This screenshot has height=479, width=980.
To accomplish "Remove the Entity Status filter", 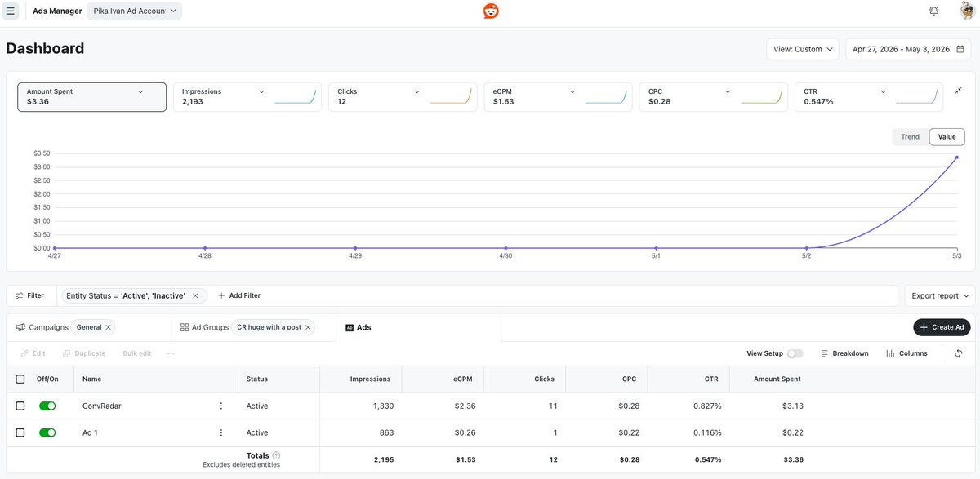I will (195, 295).
